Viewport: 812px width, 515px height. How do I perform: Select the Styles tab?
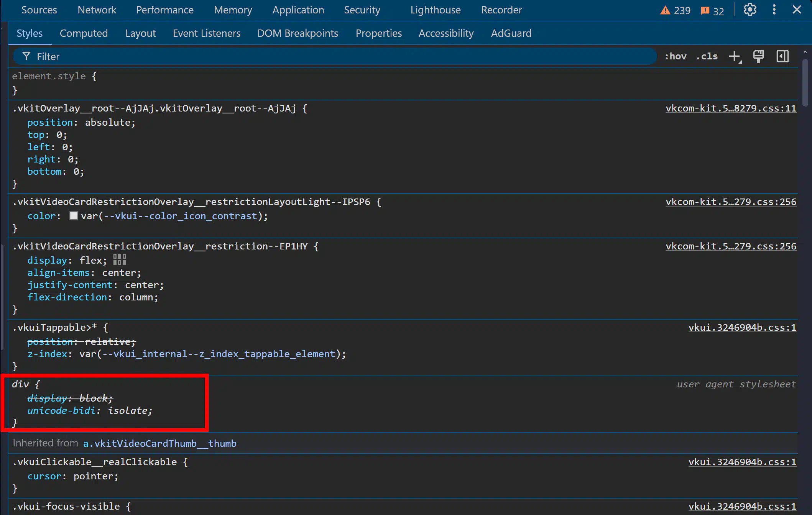point(30,33)
